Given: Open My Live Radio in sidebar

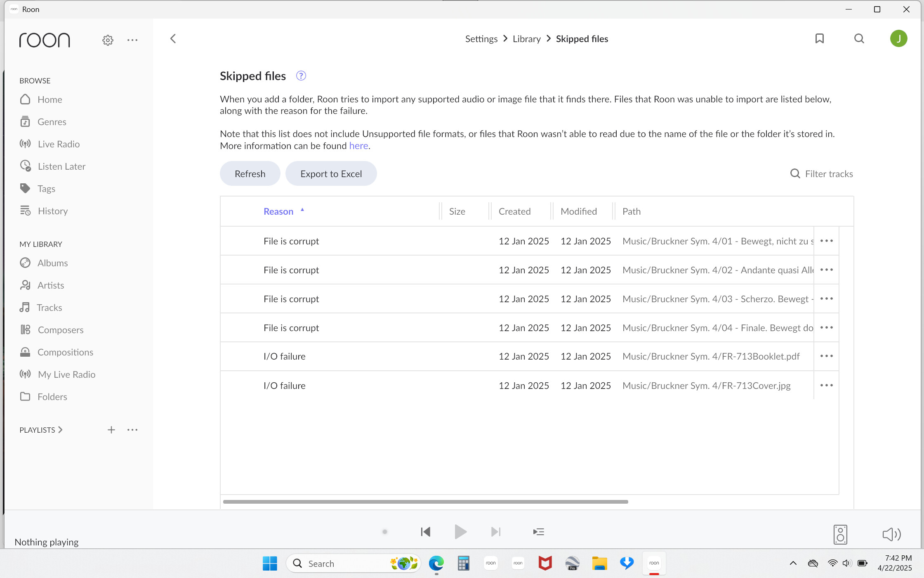Looking at the screenshot, I should pos(58,374).
